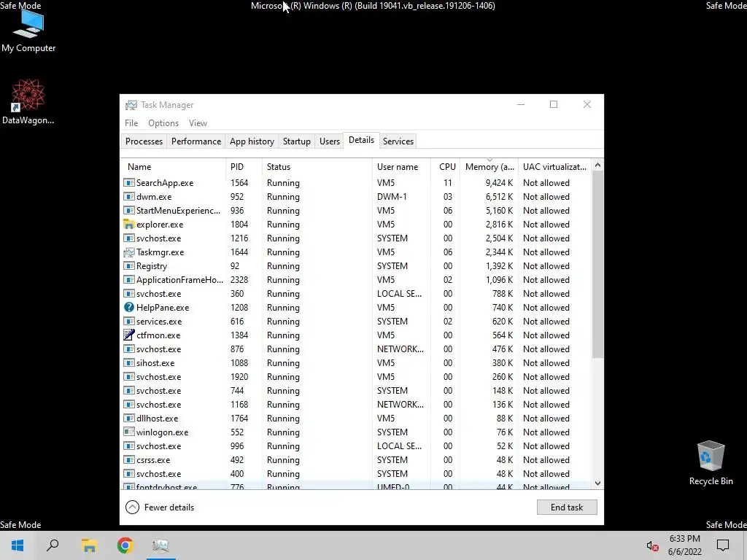
Task: Click the Registry process icon
Action: 128,265
